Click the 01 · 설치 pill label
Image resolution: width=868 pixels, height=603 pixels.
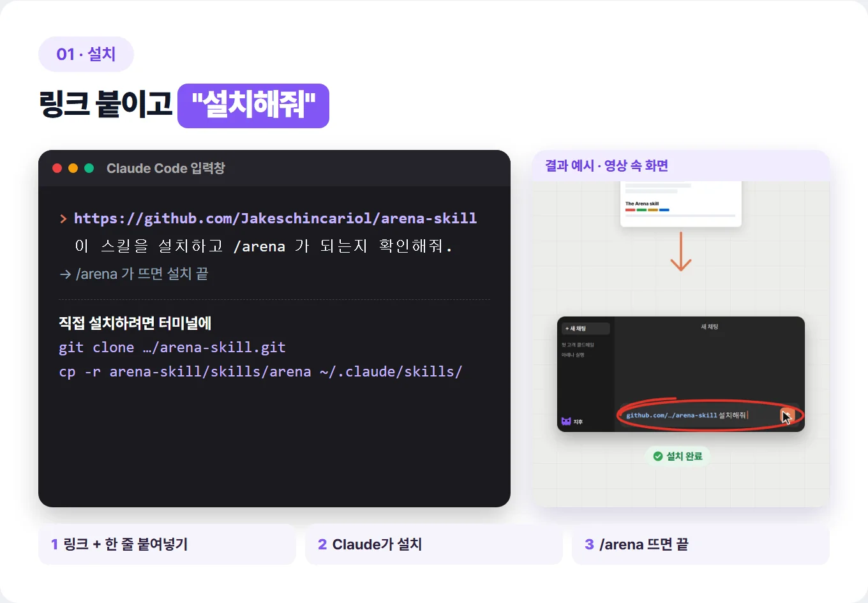click(86, 54)
